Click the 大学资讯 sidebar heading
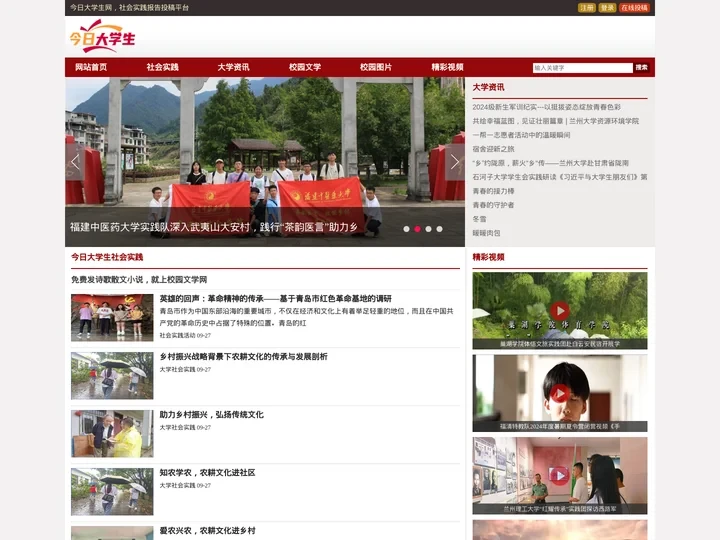 pos(488,87)
